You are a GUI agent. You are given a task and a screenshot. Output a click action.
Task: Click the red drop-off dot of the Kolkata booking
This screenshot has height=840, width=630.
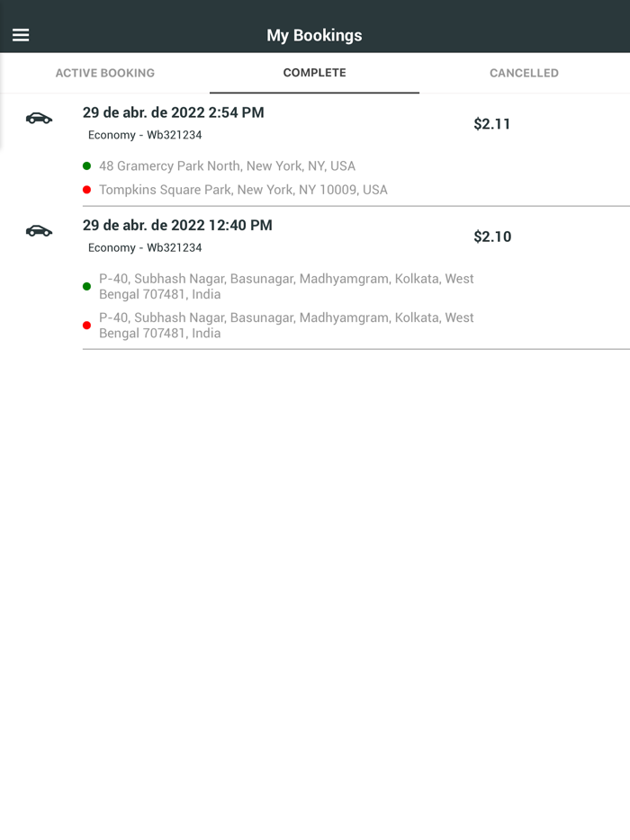[x=86, y=326]
